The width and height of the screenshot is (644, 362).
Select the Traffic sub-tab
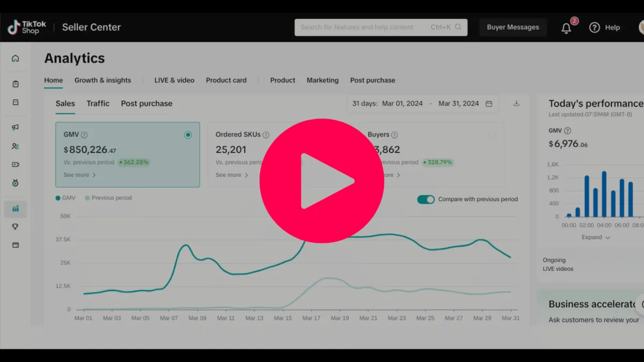98,104
